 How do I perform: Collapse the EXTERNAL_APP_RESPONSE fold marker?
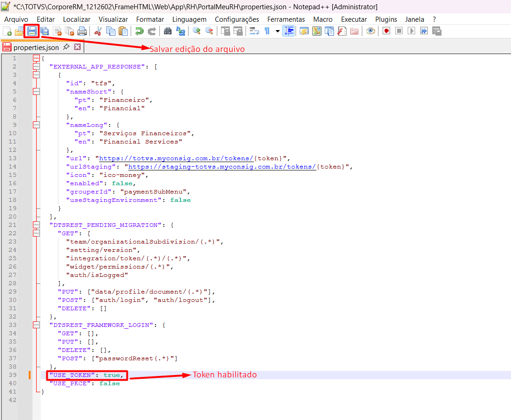point(37,67)
